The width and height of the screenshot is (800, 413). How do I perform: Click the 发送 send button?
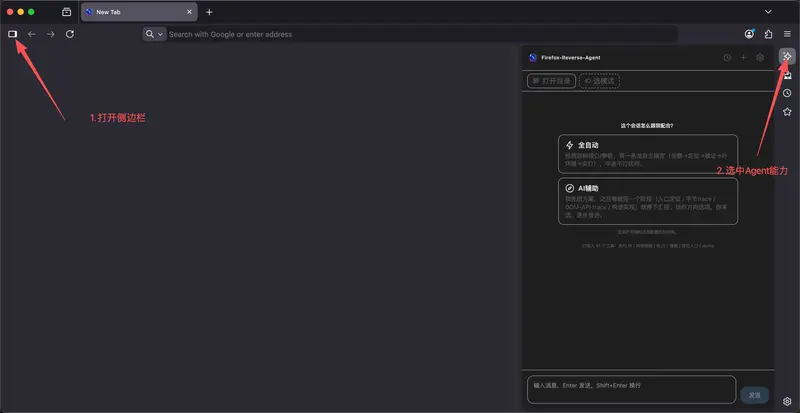pyautogui.click(x=755, y=395)
